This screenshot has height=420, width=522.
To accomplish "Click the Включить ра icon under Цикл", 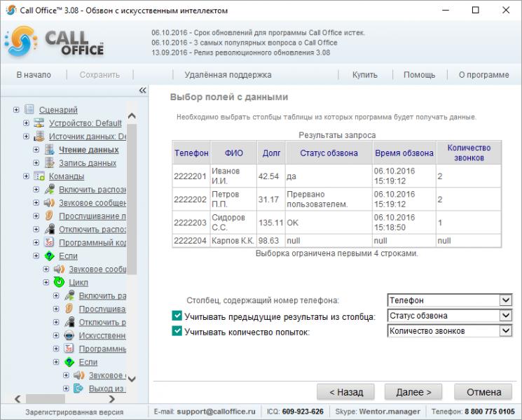I will coord(69,295).
